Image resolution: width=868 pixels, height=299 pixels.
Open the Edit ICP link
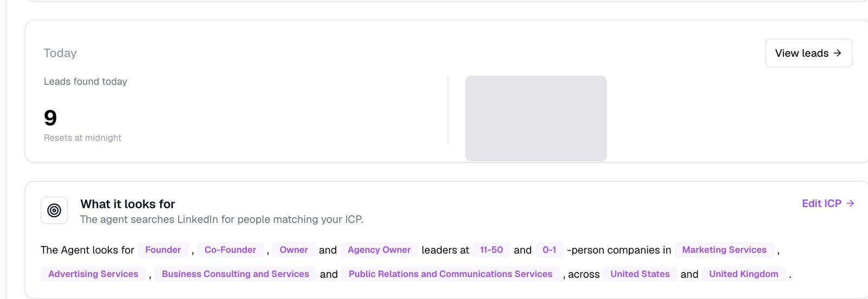(828, 203)
